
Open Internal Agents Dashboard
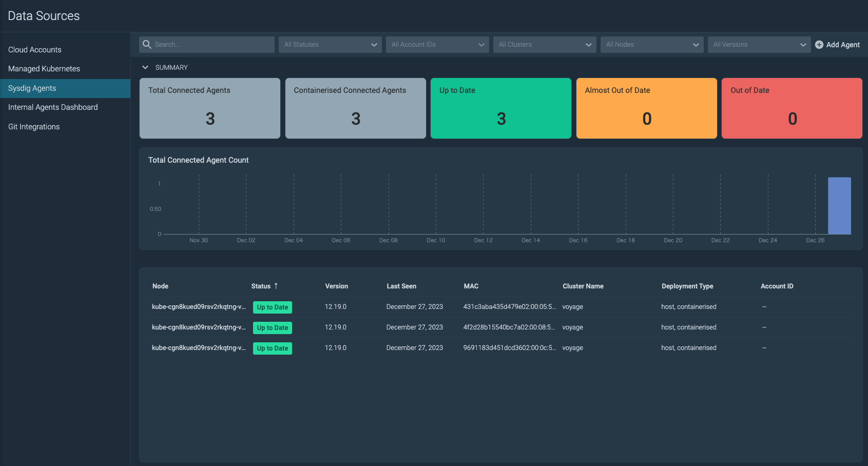[65, 107]
